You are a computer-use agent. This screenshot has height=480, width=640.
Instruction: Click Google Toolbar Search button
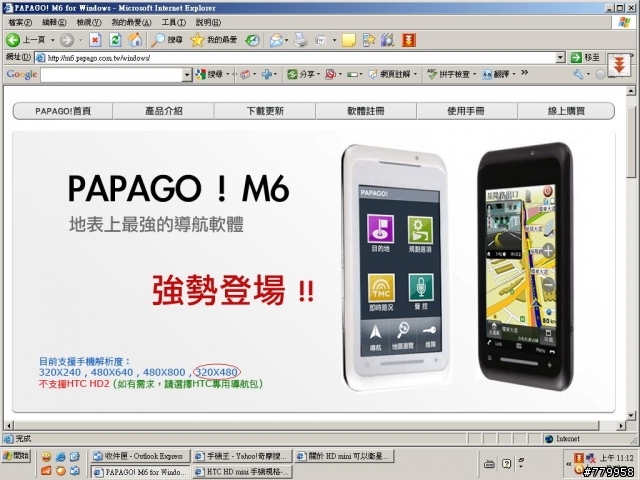[x=209, y=74]
